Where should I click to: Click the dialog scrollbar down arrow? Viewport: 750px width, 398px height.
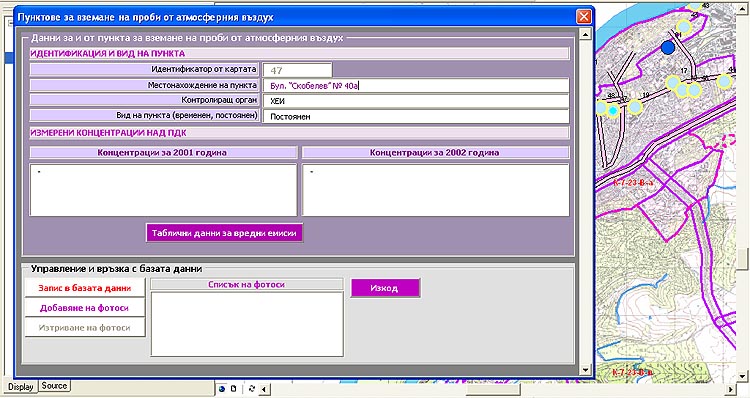(x=585, y=370)
